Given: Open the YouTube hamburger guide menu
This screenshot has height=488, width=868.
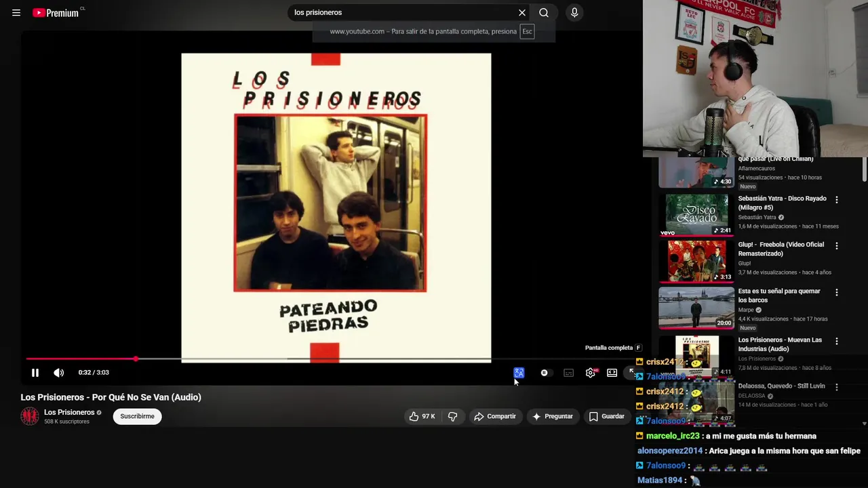Looking at the screenshot, I should pyautogui.click(x=16, y=12).
